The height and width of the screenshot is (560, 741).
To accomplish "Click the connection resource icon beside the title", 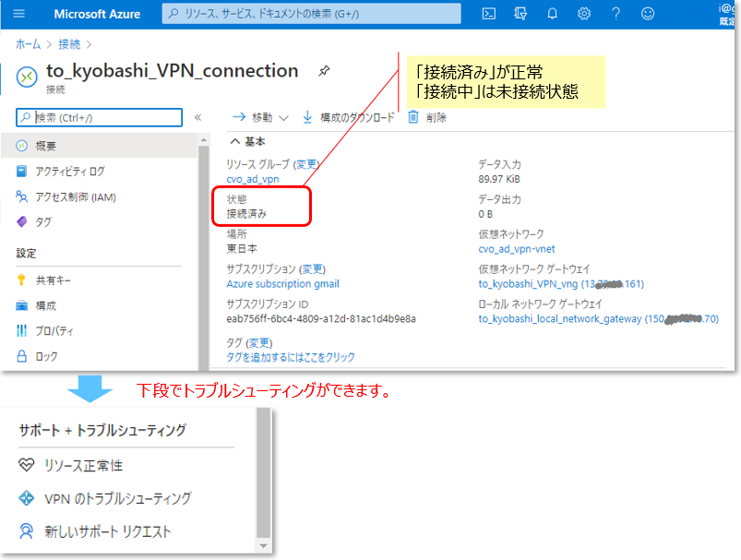I will pos(27,77).
